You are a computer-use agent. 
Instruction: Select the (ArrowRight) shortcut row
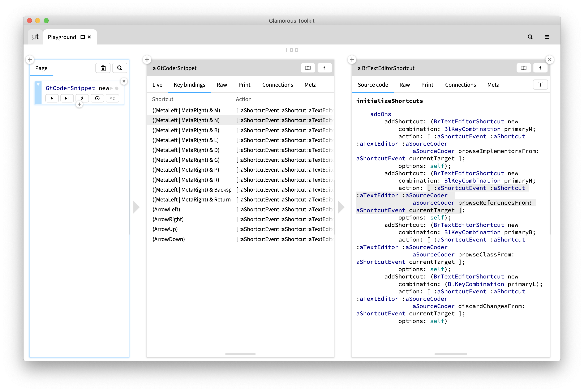240,219
